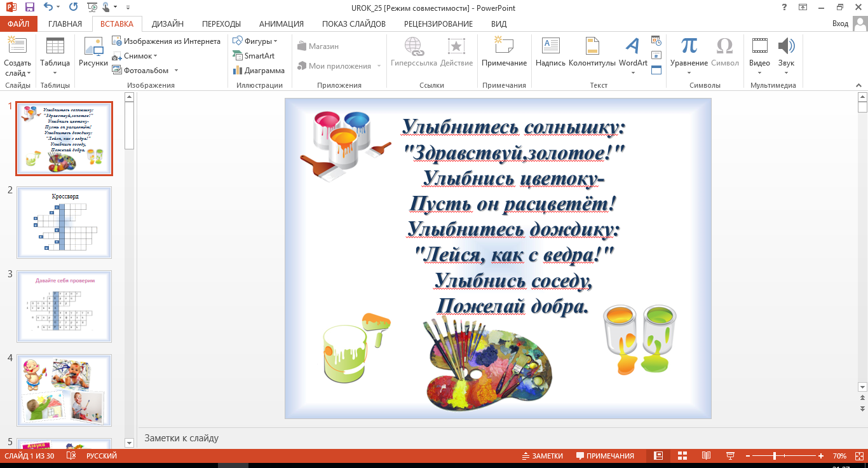This screenshot has width=868, height=468.
Task: Open Изображения из Интернета
Action: coord(166,41)
